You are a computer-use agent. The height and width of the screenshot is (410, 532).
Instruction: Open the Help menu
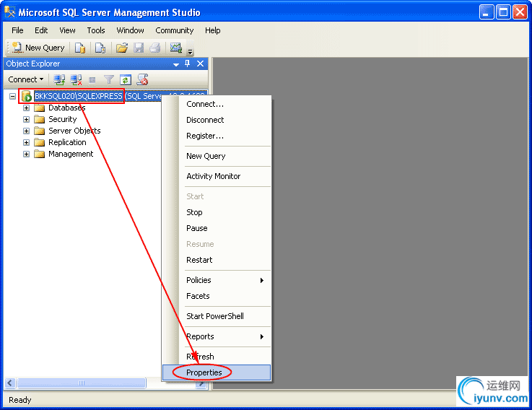coord(212,30)
